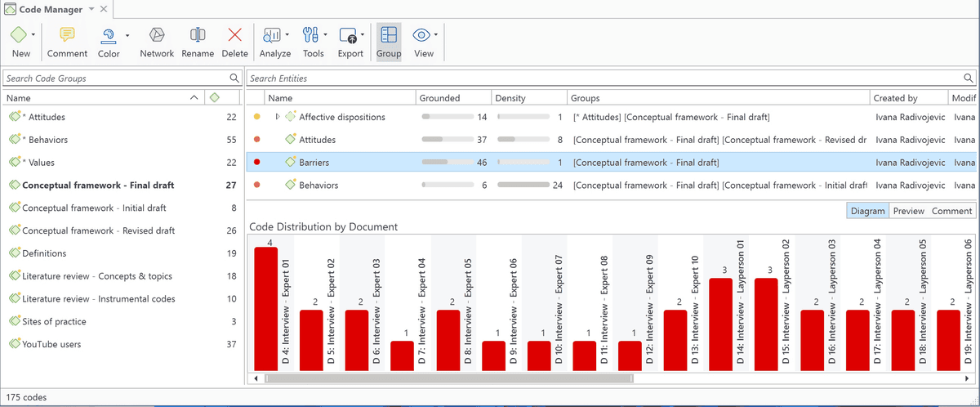The height and width of the screenshot is (407, 980).
Task: Click the Barriers code icon
Action: (x=290, y=163)
